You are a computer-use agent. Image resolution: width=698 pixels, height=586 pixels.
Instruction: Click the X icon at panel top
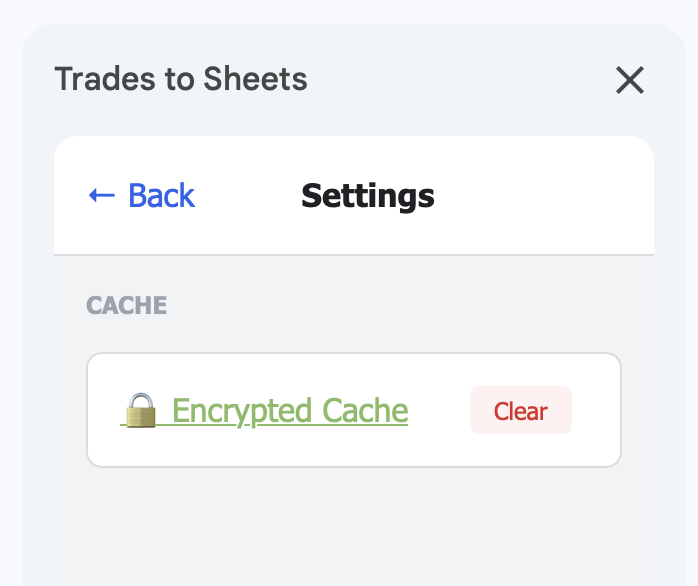click(629, 80)
